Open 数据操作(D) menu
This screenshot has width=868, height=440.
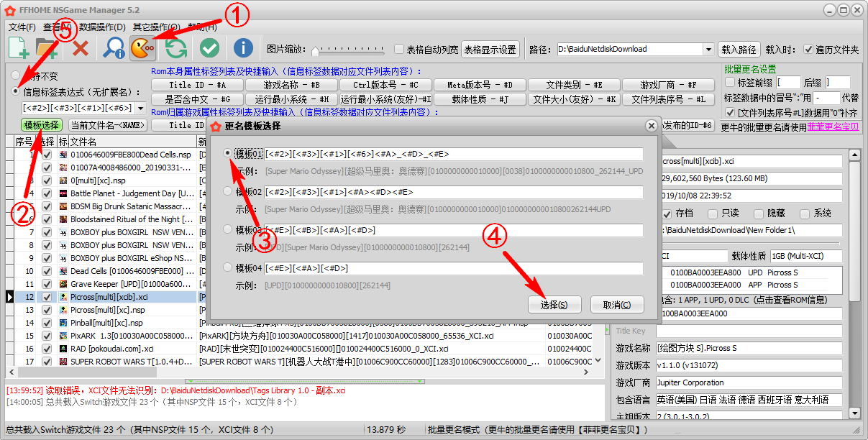[102, 27]
